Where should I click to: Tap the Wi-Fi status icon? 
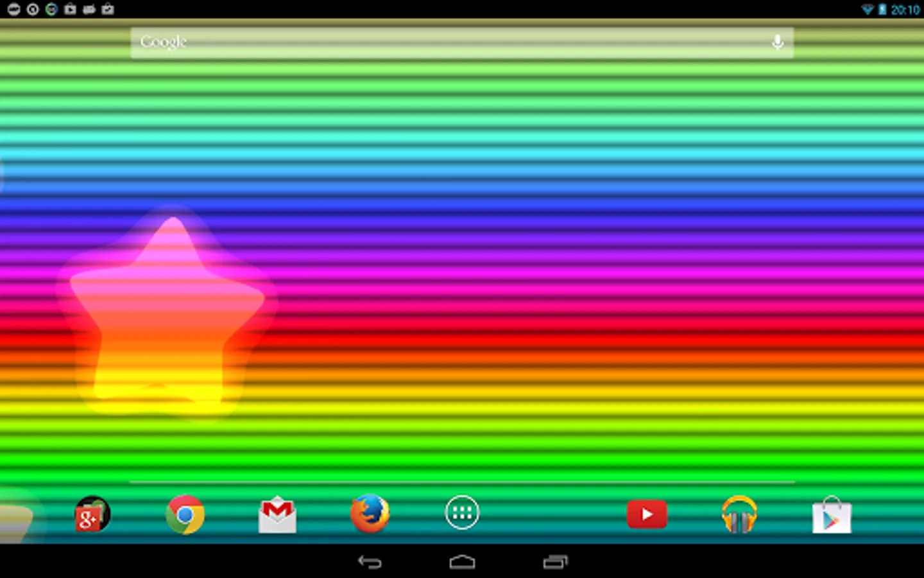(x=868, y=10)
